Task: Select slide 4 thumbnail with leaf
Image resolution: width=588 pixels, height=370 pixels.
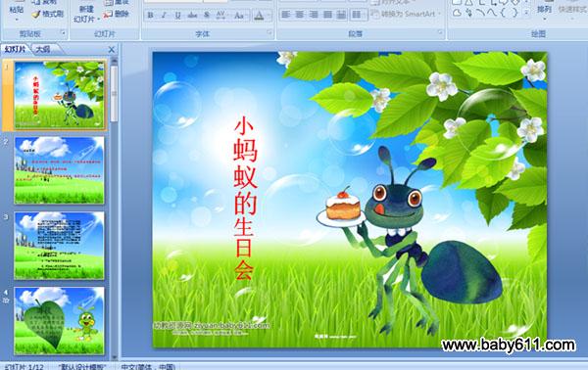Action: pos(59,320)
